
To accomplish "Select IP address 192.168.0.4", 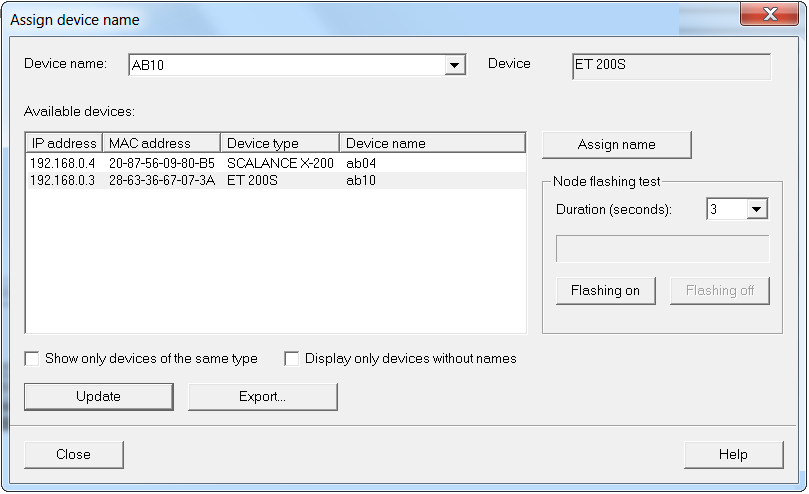I will click(x=62, y=163).
